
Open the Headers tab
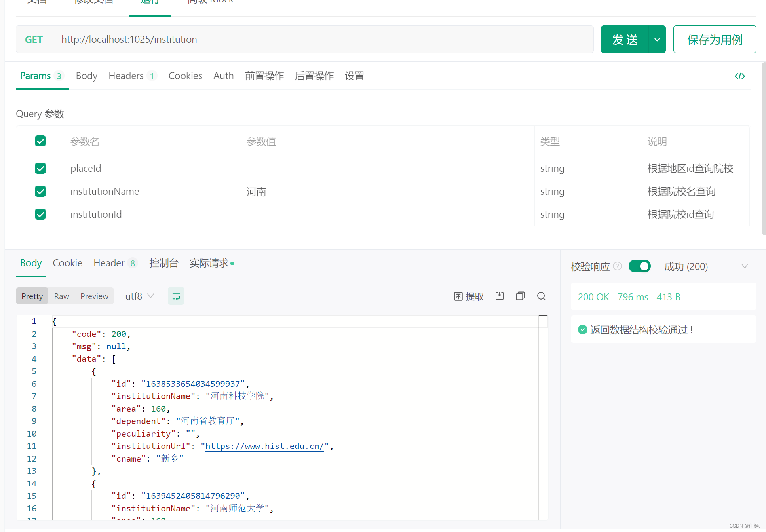(x=132, y=76)
